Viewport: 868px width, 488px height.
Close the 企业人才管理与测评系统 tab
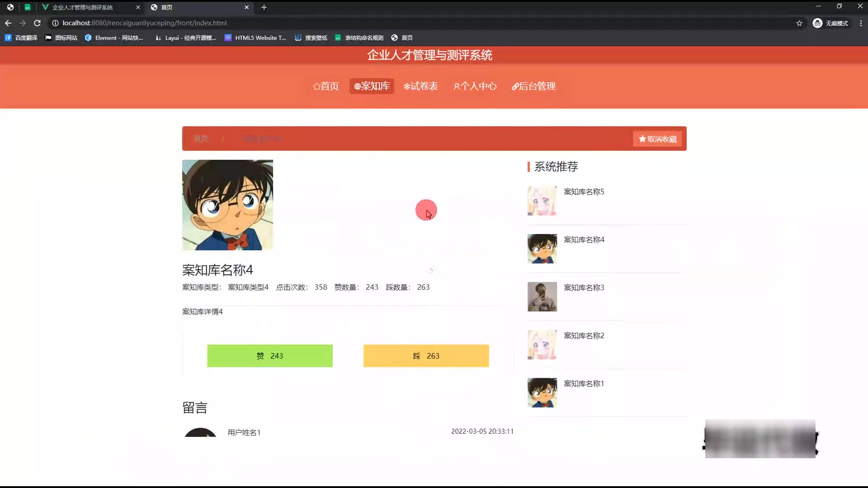(138, 7)
